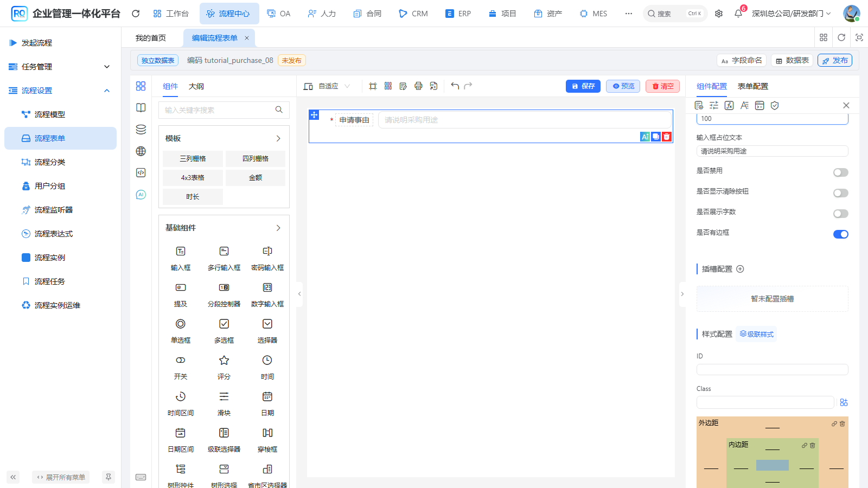Open the 我的首页 tab
The image size is (868, 488).
pos(151,38)
